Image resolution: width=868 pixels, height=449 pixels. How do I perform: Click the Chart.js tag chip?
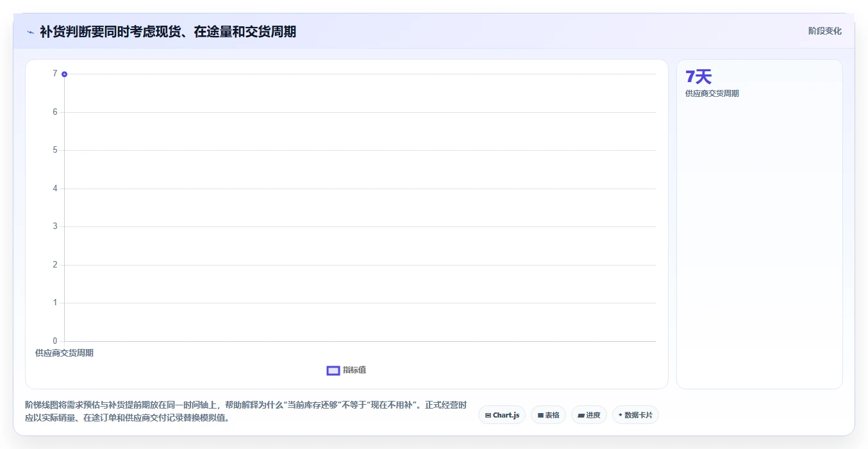tap(502, 415)
